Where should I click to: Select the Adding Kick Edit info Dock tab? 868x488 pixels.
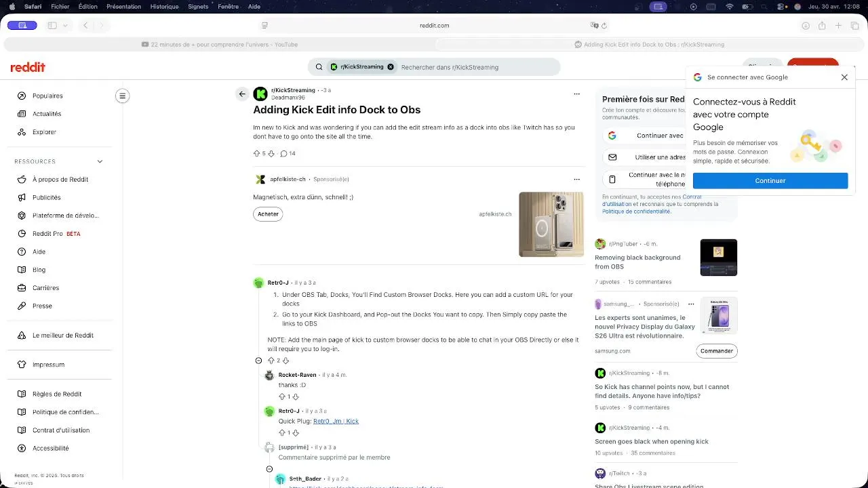point(649,45)
